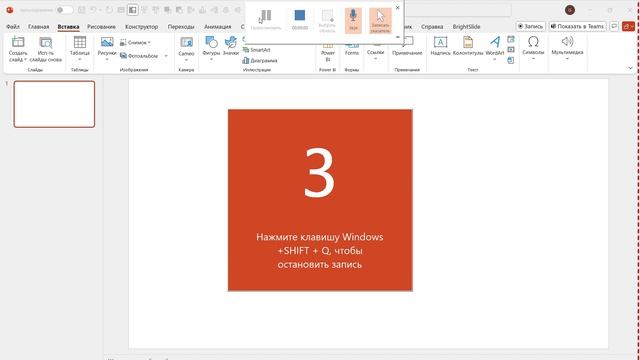Open the Символы dropdown
The height and width of the screenshot is (360, 640).
pyautogui.click(x=533, y=48)
